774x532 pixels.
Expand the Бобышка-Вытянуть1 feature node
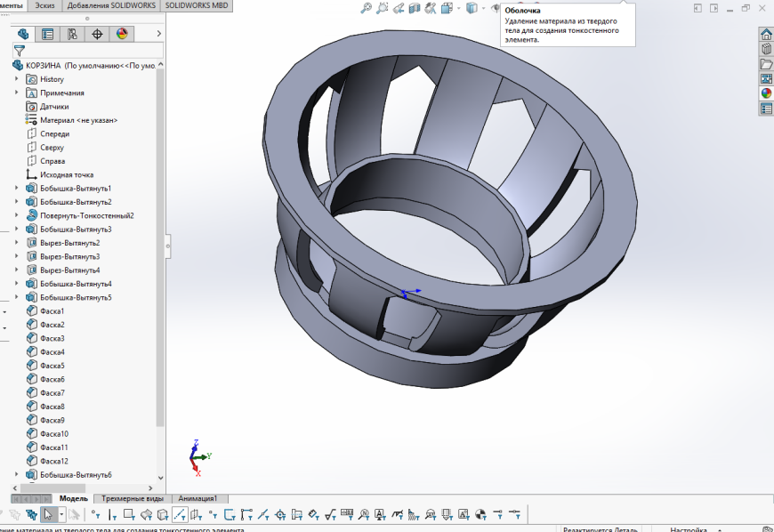[x=17, y=189]
